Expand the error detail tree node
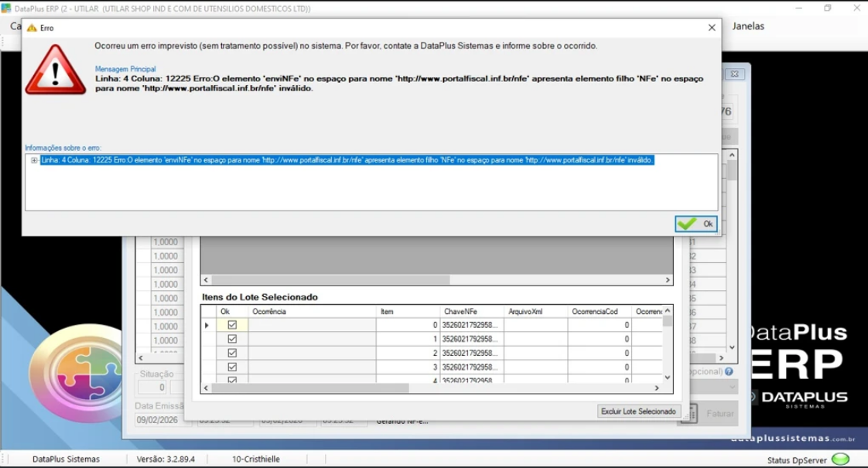Viewport: 868px width, 468px height. coord(34,161)
